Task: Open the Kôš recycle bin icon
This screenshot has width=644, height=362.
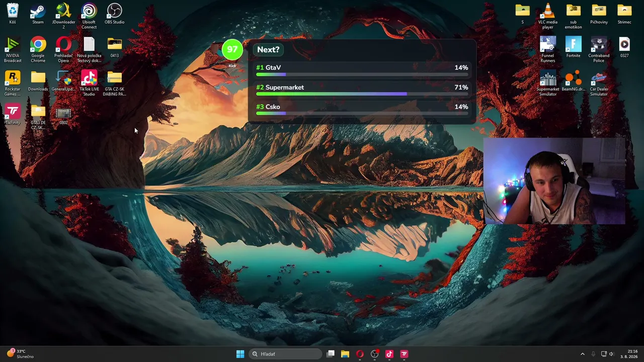Action: 13,14
